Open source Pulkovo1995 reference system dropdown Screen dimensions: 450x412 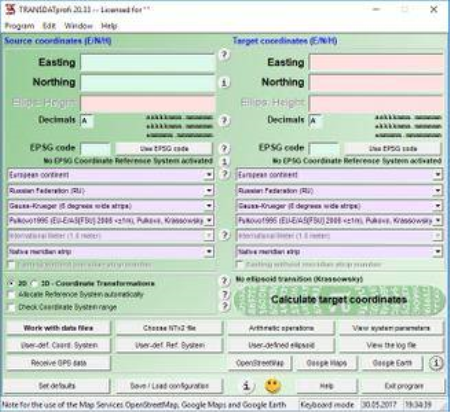click(111, 221)
